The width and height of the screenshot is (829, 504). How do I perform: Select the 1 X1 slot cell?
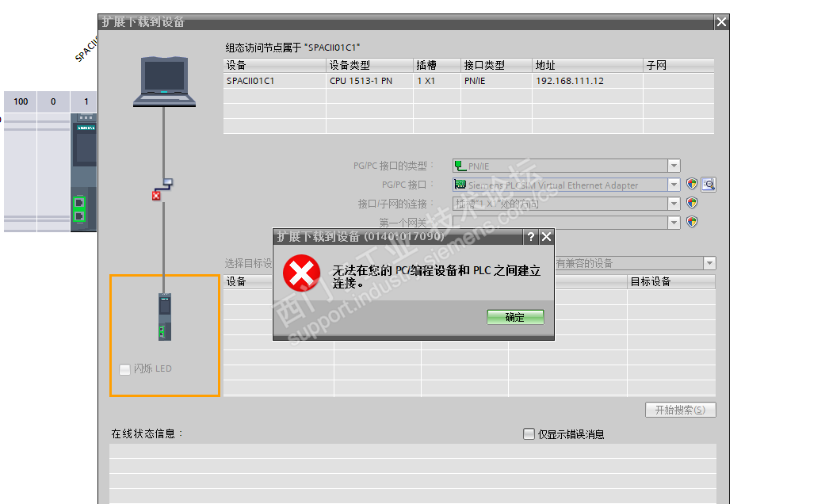(437, 81)
